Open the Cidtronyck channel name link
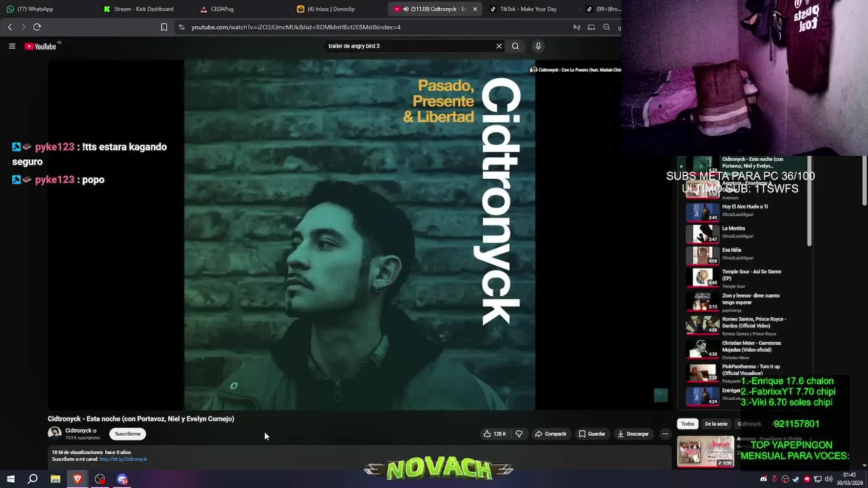Viewport: 868px width, 488px height. coord(78,430)
